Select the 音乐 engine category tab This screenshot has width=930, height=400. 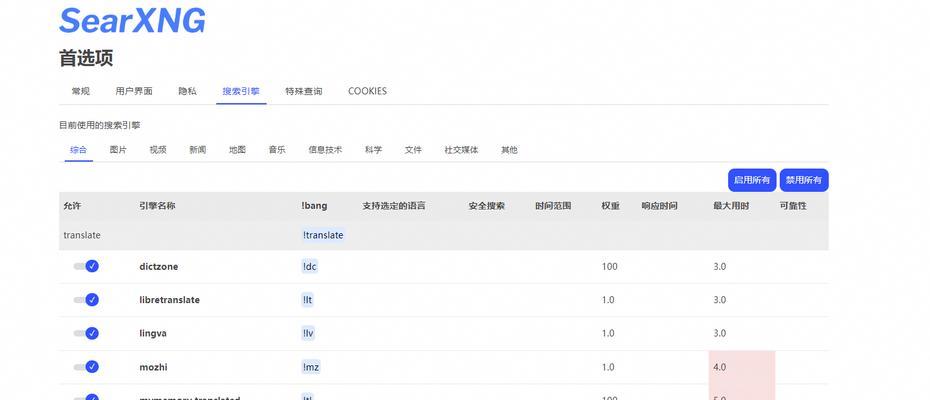[x=277, y=150]
